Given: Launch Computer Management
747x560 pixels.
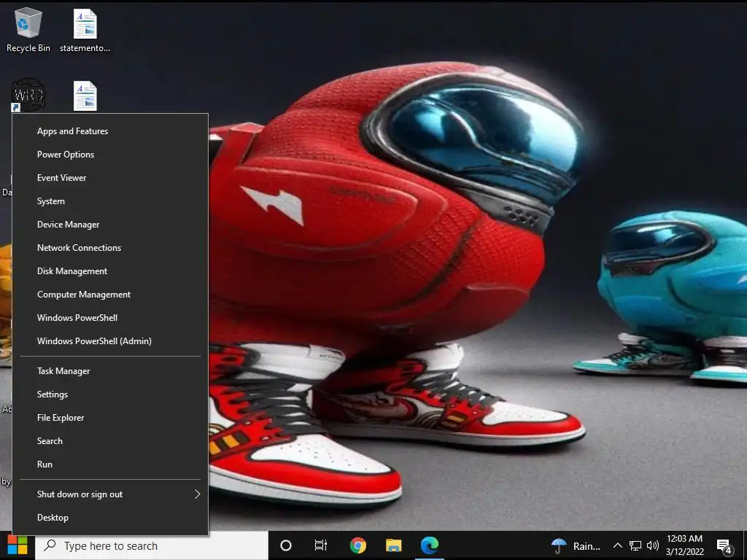Looking at the screenshot, I should [x=110, y=295].
